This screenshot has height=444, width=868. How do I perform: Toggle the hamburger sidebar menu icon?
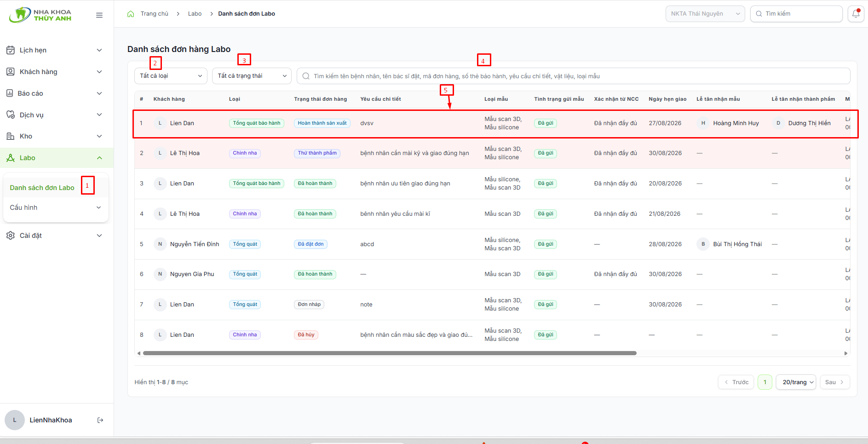tap(99, 15)
